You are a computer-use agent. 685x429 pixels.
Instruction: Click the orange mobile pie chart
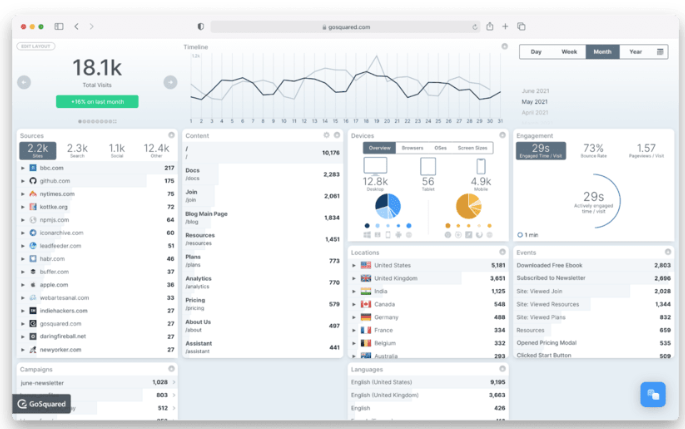(469, 206)
